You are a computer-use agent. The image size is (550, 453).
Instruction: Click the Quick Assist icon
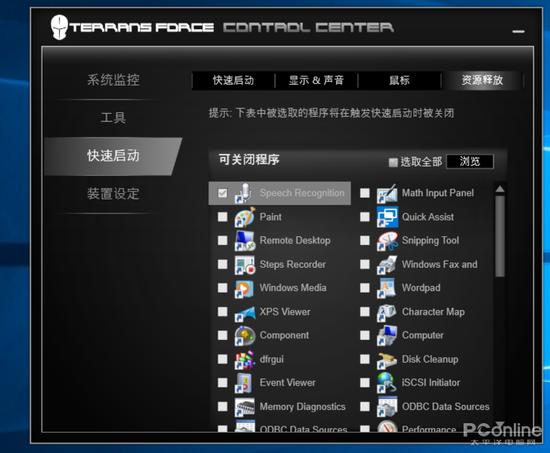click(x=387, y=217)
